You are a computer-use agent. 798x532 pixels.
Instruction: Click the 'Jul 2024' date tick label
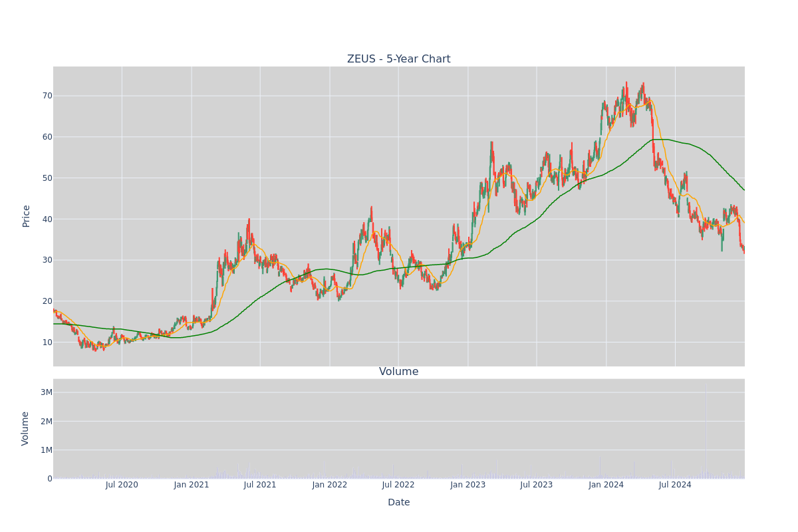click(675, 485)
